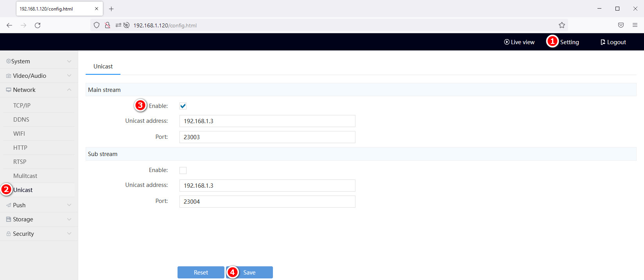644x280 pixels.
Task: Open the Firefox hamburger menu
Action: click(635, 25)
